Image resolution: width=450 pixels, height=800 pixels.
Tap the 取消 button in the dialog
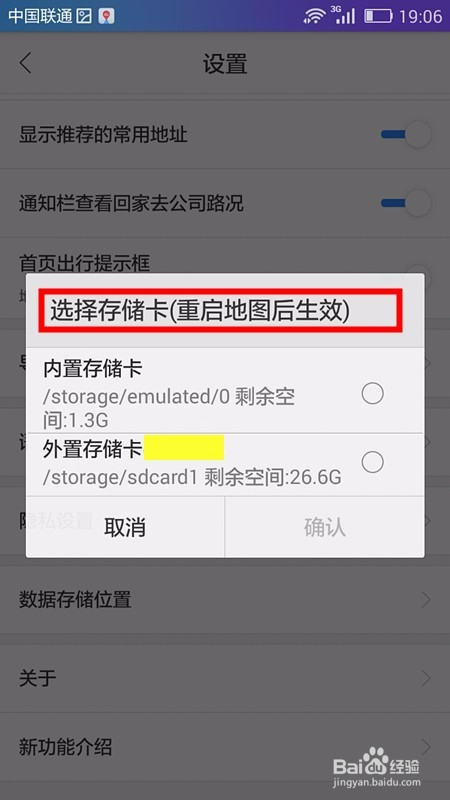(x=125, y=527)
